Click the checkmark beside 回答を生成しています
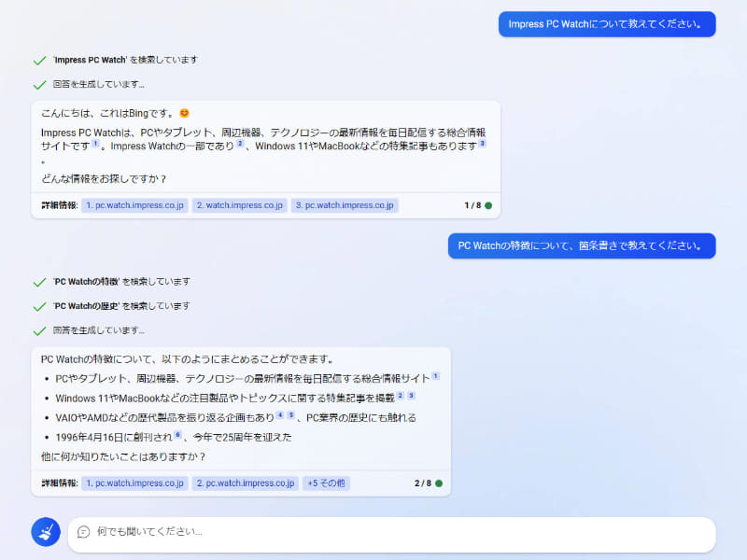The width and height of the screenshot is (747, 560). click(x=37, y=83)
